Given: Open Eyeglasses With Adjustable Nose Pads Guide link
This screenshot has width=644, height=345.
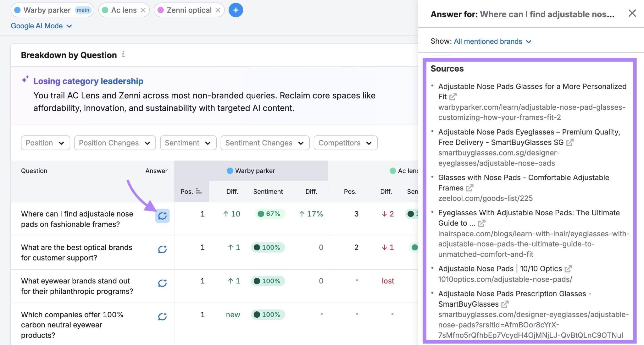Looking at the screenshot, I should coord(529,218).
